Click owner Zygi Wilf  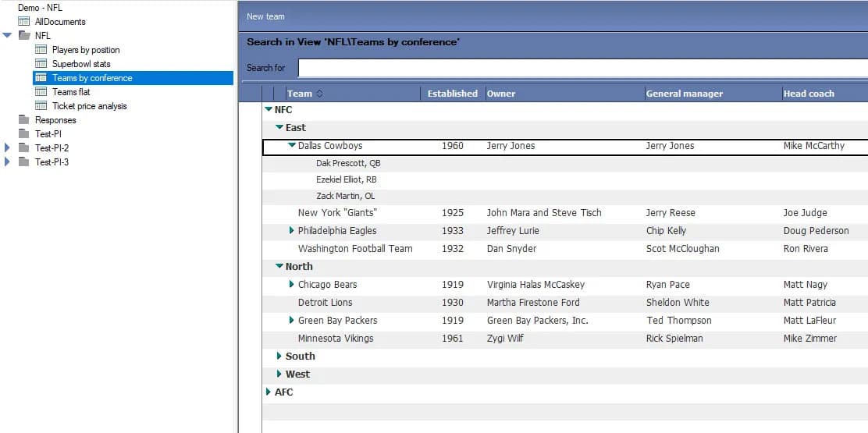tap(505, 338)
